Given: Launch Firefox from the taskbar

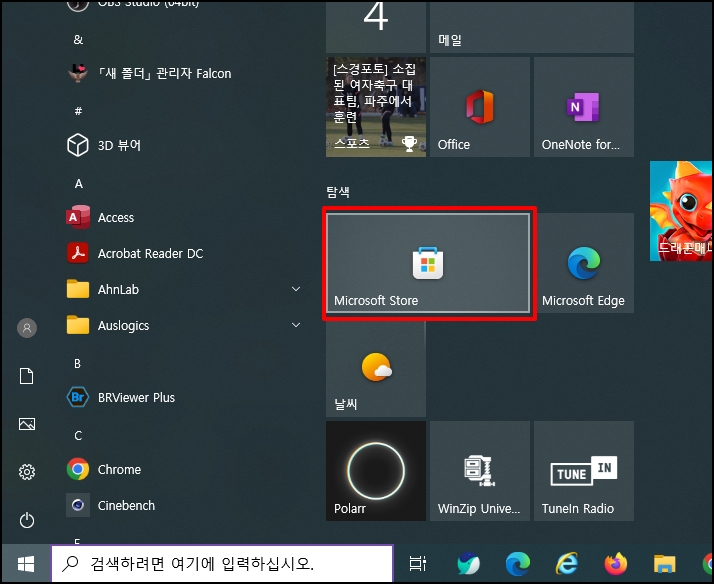Looking at the screenshot, I should [x=616, y=564].
